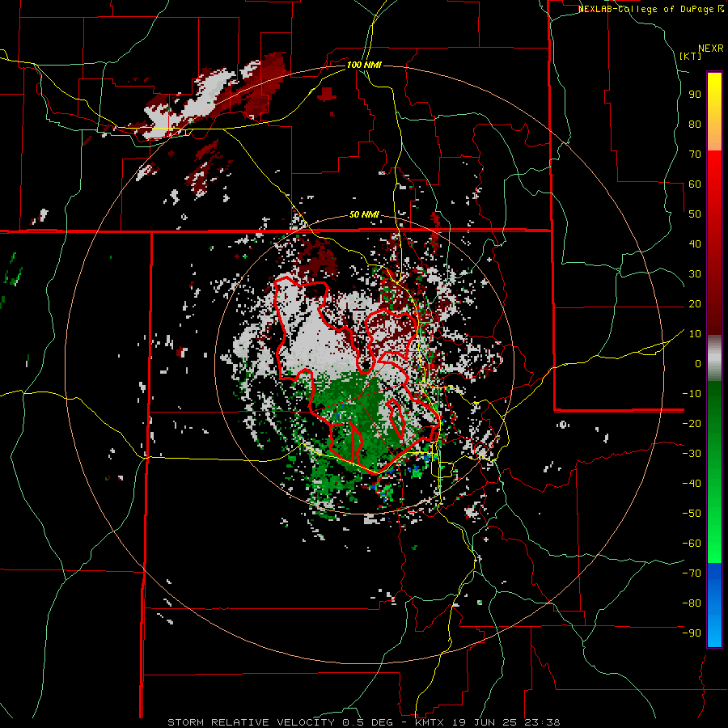728x728 pixels.
Task: Click the NEXR label above the scale
Action: [711, 49]
